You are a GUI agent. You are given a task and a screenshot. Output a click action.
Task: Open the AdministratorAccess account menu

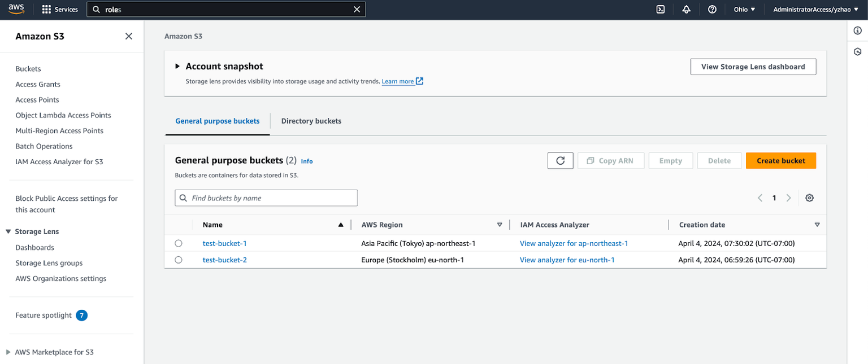815,10
